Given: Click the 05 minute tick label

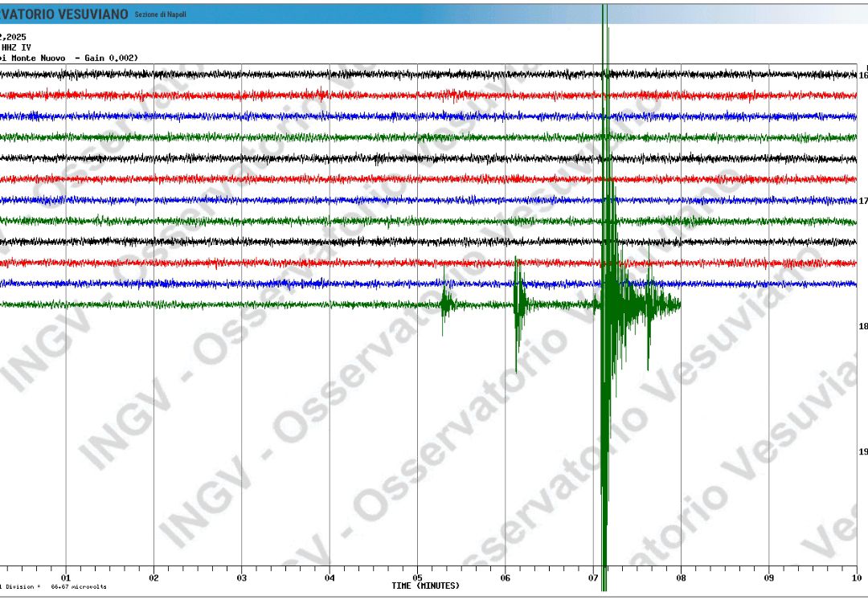Looking at the screenshot, I should [417, 577].
